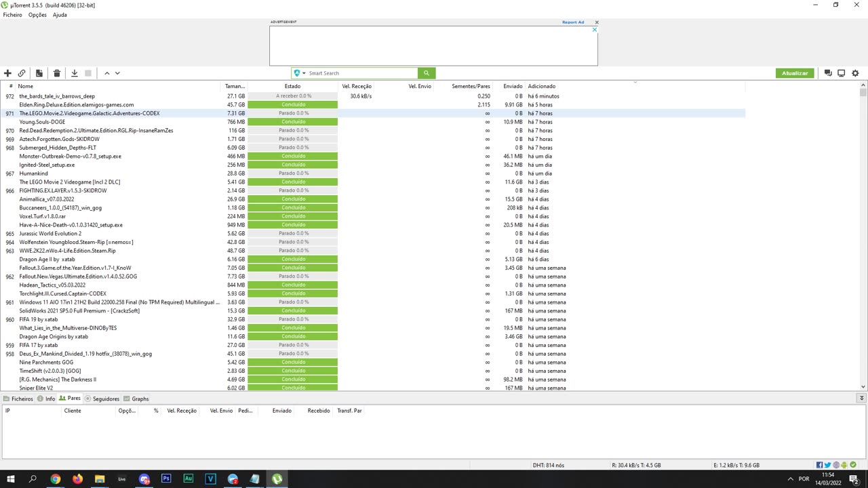
Task: Close the advertisement with black X
Action: 597,22
